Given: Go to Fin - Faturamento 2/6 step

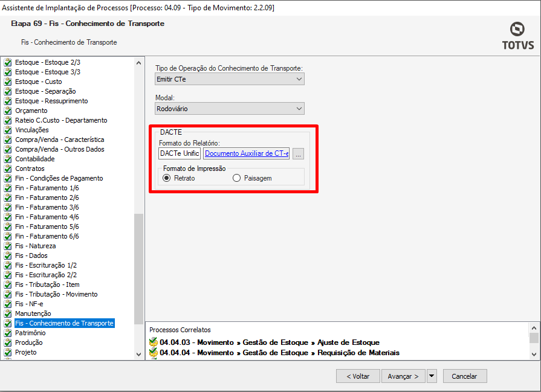Looking at the screenshot, I should click(x=47, y=198).
